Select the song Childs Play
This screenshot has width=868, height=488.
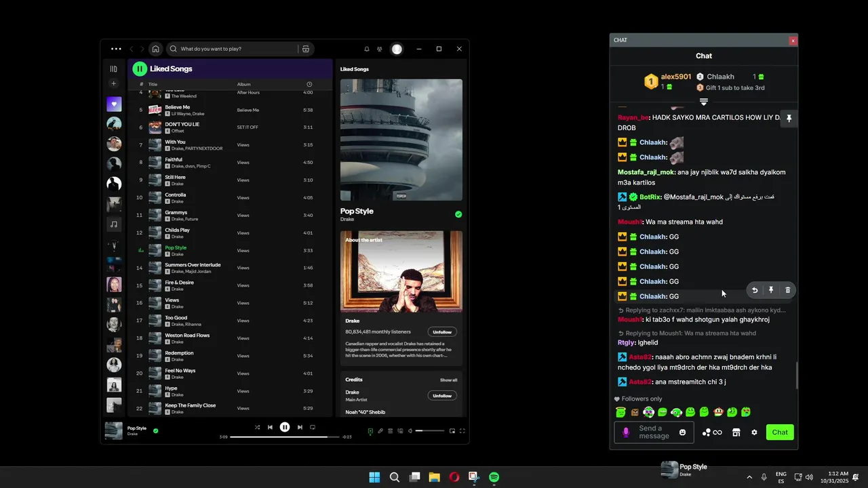click(x=178, y=230)
